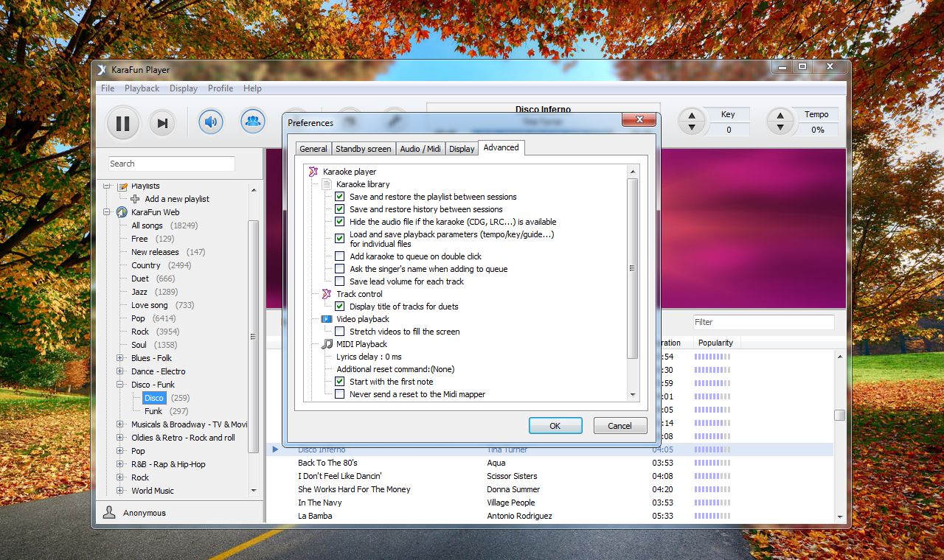Sort songs by the Popularity column header
This screenshot has height=560, width=944.
click(x=715, y=343)
